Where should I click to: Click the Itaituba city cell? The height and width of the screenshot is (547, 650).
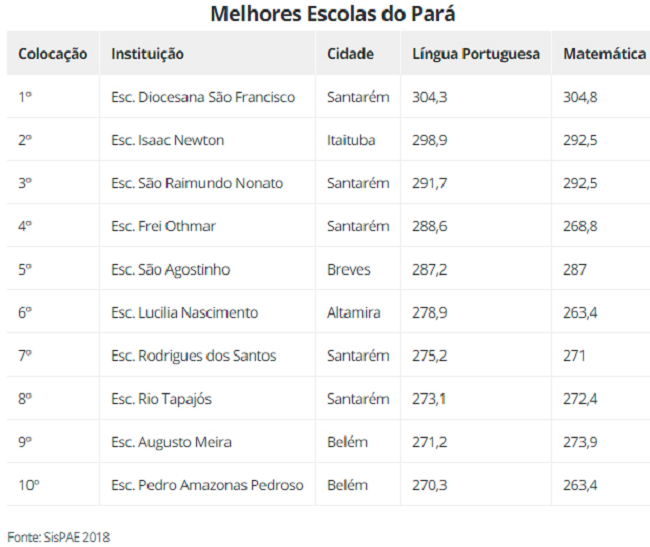358,140
